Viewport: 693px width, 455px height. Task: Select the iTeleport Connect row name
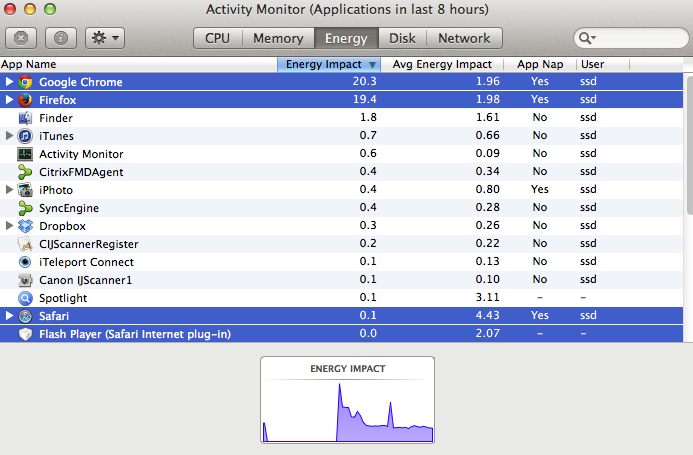86,262
